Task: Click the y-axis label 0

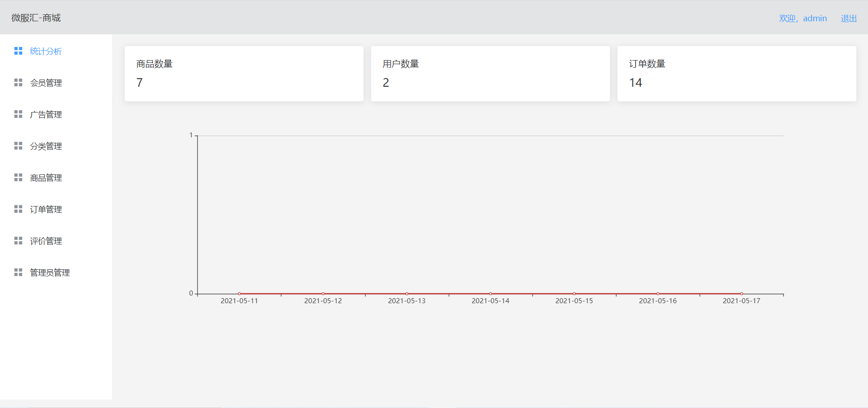Action: tap(191, 293)
